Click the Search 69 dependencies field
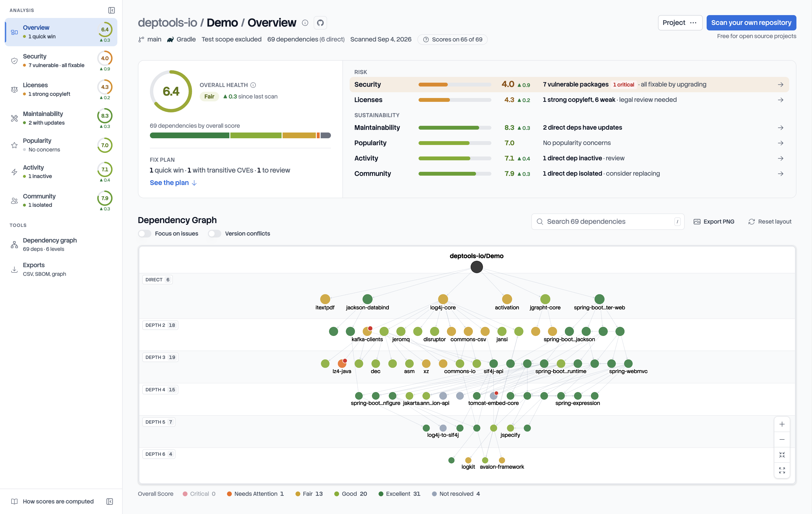 [x=608, y=222]
